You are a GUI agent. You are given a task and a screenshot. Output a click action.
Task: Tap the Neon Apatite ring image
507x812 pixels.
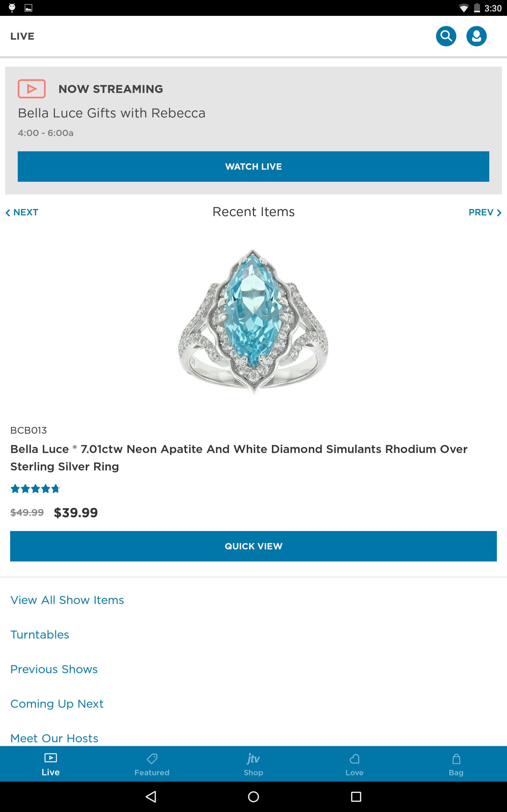click(253, 321)
